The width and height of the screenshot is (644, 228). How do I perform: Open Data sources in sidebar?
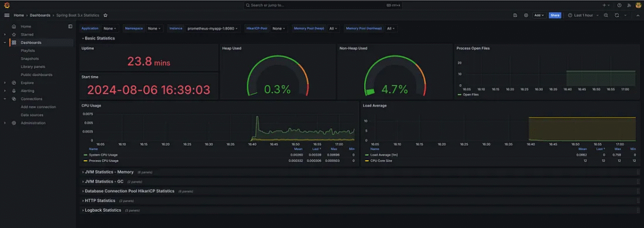click(x=32, y=115)
